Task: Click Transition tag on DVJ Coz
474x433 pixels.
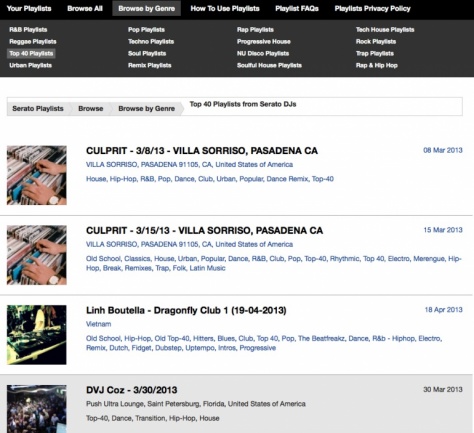Action: [150, 418]
